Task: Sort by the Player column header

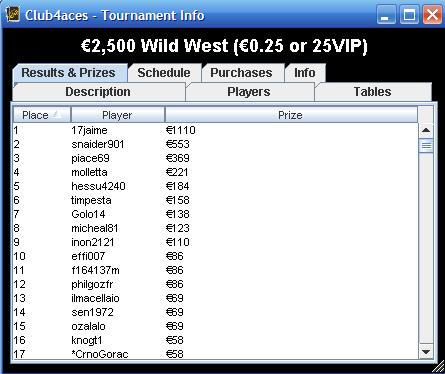Action: [117, 115]
